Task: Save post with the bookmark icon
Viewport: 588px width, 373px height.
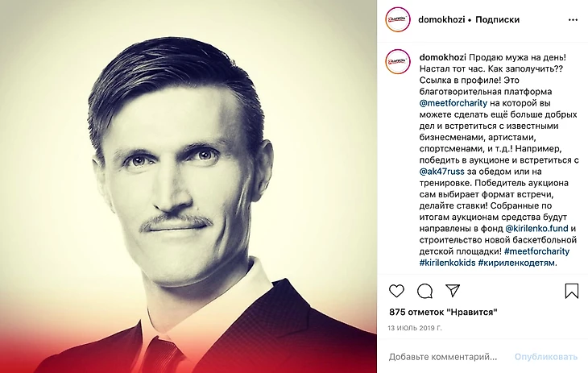Action: [x=571, y=291]
